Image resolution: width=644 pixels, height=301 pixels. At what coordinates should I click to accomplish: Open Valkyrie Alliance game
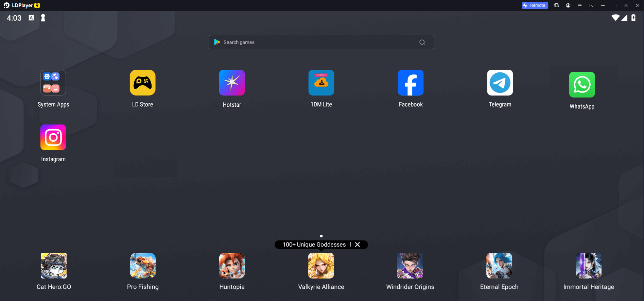pyautogui.click(x=321, y=266)
